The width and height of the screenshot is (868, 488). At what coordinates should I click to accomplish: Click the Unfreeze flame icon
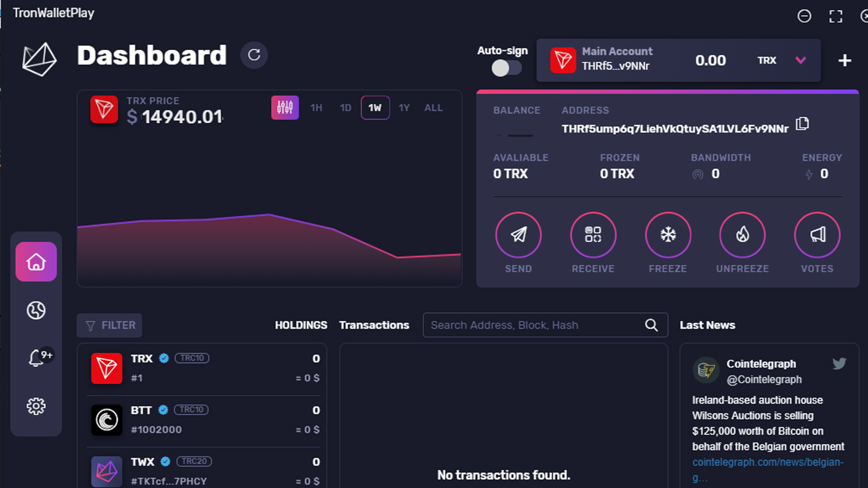click(742, 235)
